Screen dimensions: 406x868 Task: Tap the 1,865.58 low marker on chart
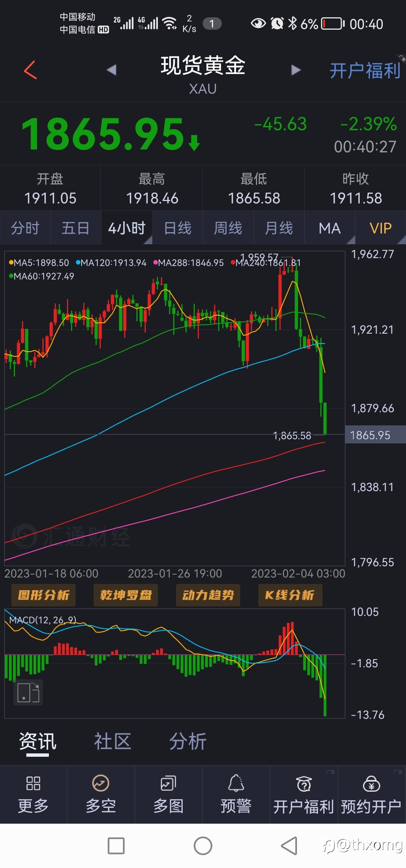click(x=292, y=436)
